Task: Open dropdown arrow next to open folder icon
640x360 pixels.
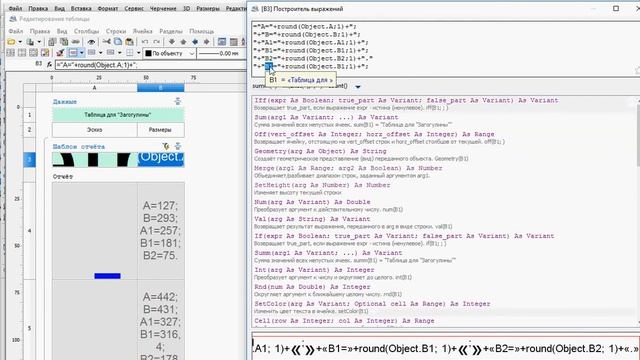Action: [x=20, y=42]
